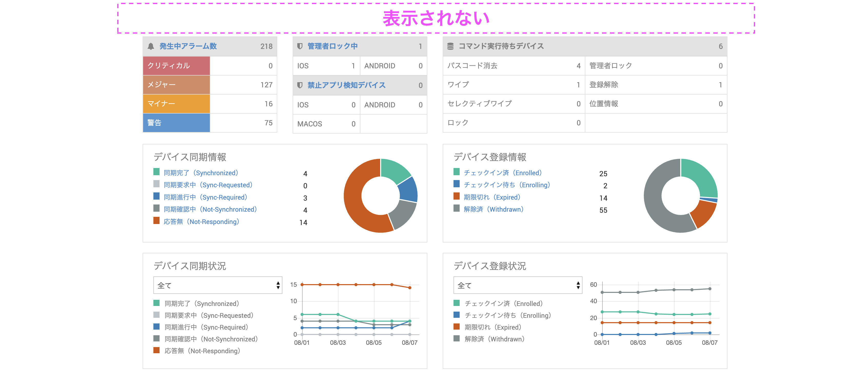Click the bell icon beside 発生中アラーム数
This screenshot has width=868, height=391.
pyautogui.click(x=151, y=46)
